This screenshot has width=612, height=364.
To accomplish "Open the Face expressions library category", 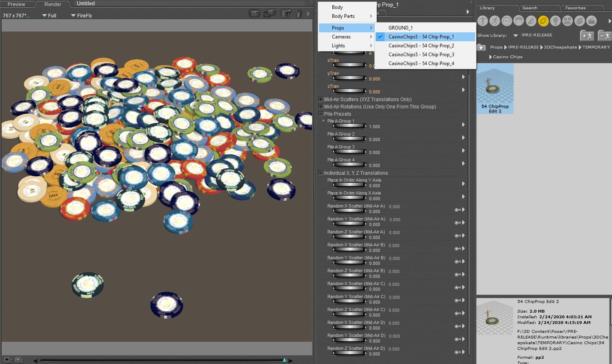I will [507, 21].
